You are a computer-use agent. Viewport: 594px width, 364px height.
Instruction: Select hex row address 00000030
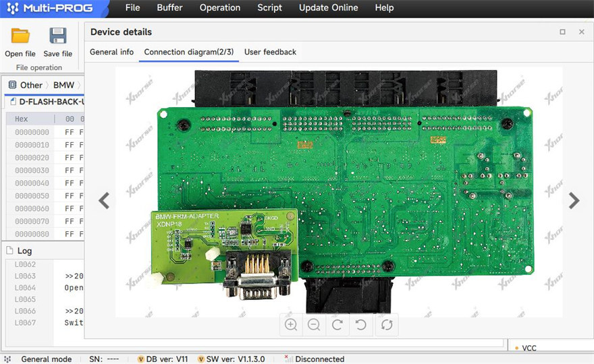[32, 171]
